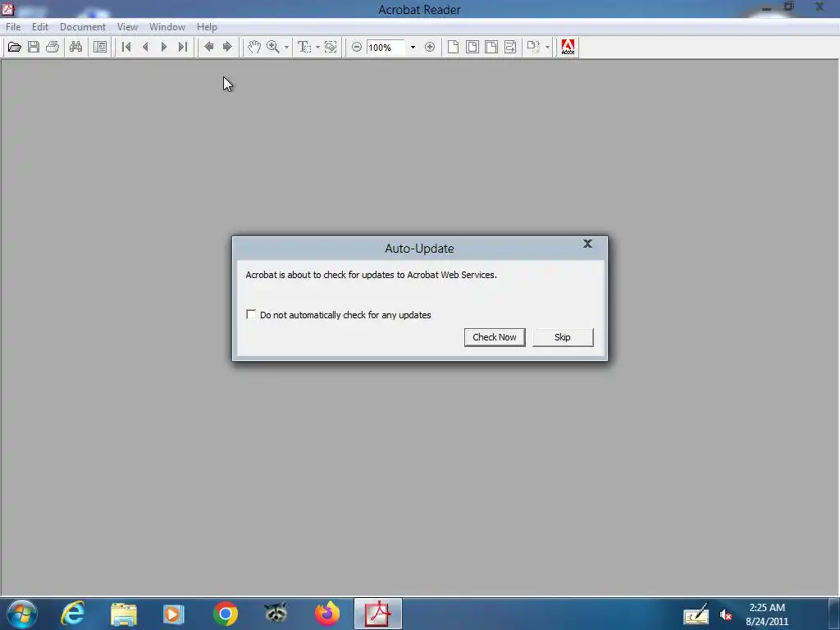Click the Adobe logo icon in toolbar
840x630 pixels.
568,47
